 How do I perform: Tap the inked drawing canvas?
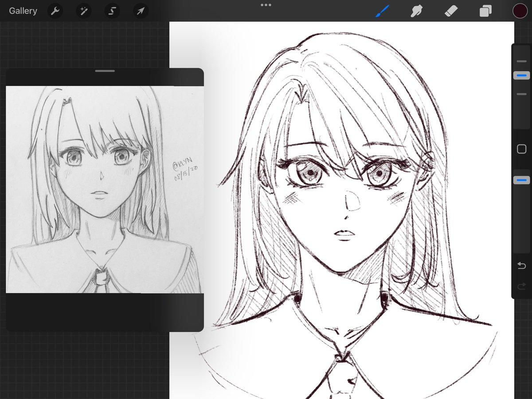tap(341, 210)
